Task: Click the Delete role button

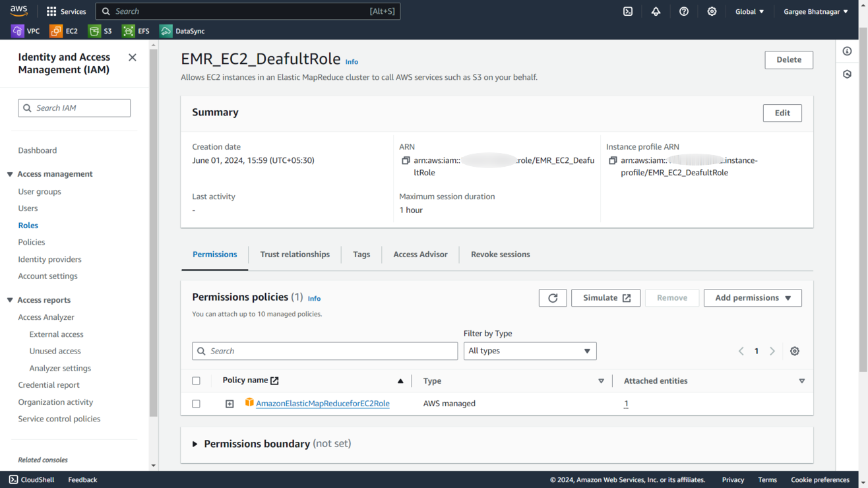Action: click(x=789, y=60)
